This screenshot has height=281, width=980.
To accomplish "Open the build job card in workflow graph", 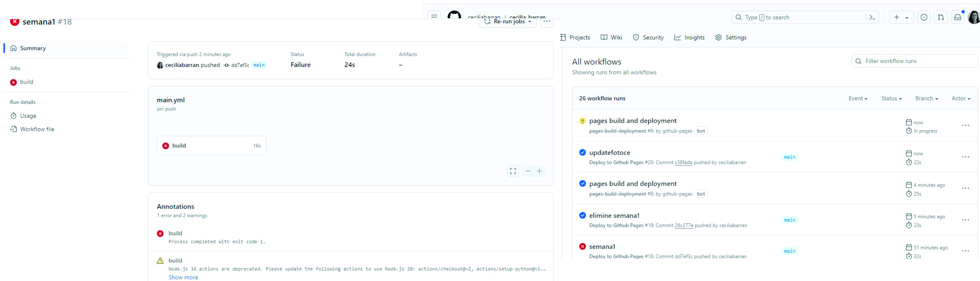I will [x=212, y=145].
